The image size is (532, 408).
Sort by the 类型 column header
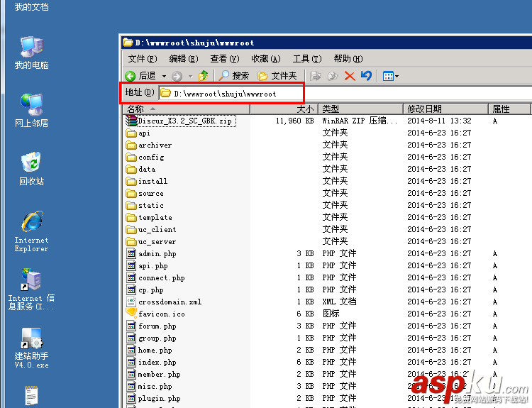tap(360, 109)
